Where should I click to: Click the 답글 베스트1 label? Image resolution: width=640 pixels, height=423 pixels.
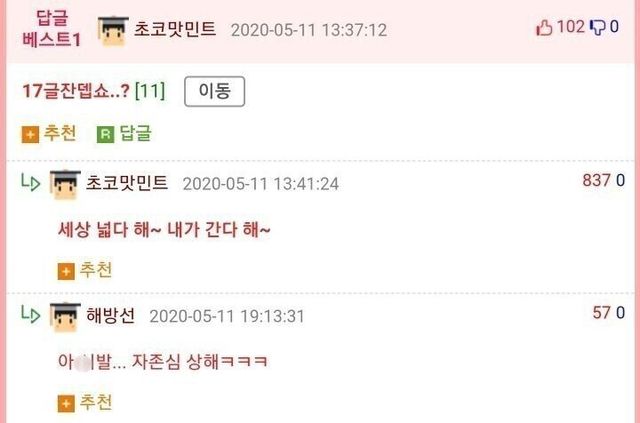pos(51,29)
